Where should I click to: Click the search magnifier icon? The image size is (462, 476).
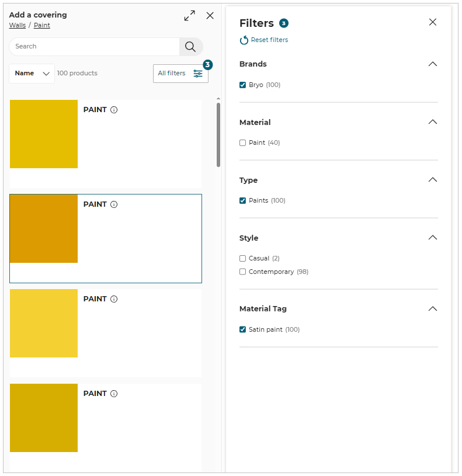pos(190,46)
